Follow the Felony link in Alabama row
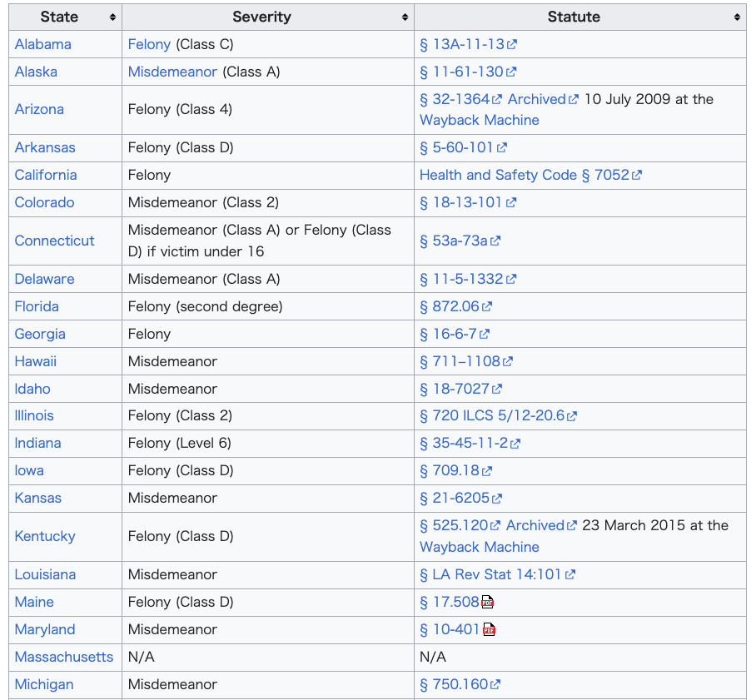 coord(149,44)
